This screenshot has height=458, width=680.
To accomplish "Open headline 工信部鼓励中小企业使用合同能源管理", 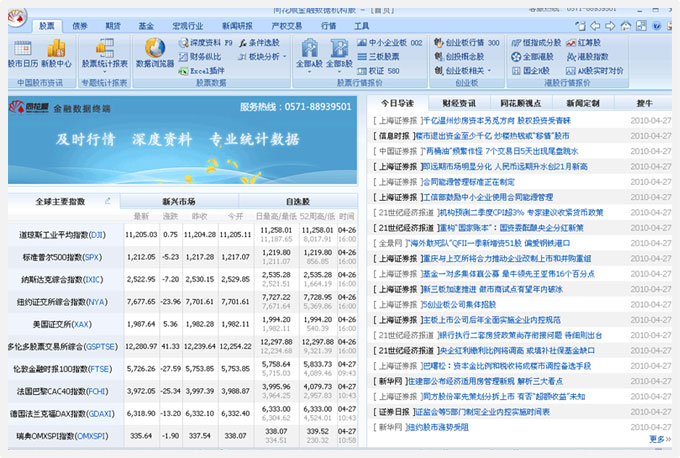I will (488, 197).
